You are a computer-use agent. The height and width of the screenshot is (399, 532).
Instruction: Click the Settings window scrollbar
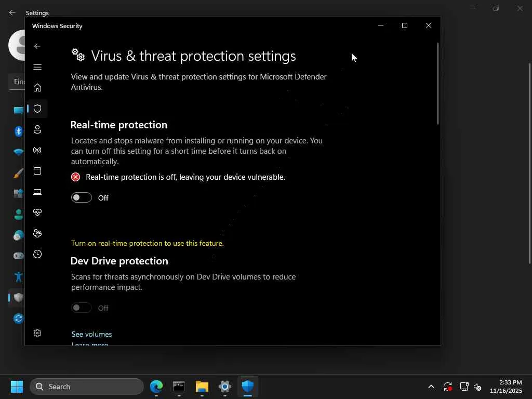pos(530,163)
